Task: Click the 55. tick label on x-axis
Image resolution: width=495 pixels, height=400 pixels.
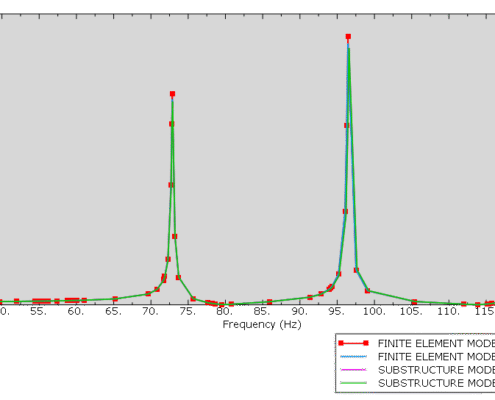Action: [x=38, y=312]
